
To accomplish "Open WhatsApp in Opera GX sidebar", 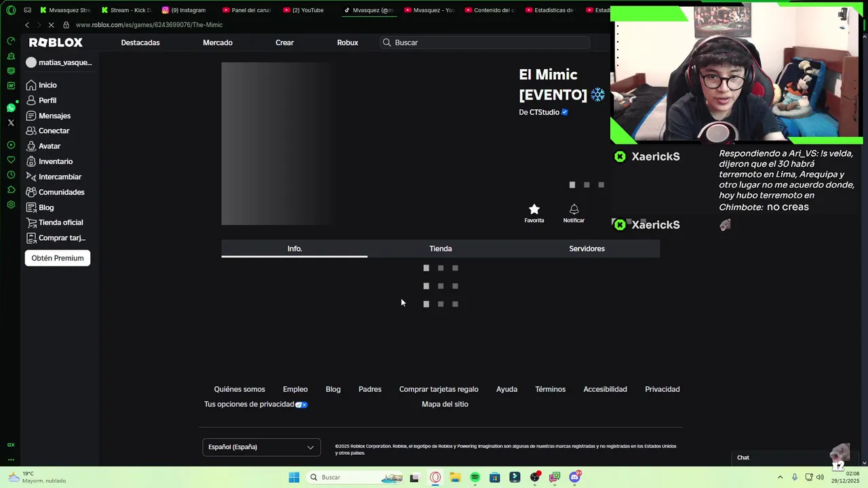I will click(11, 108).
